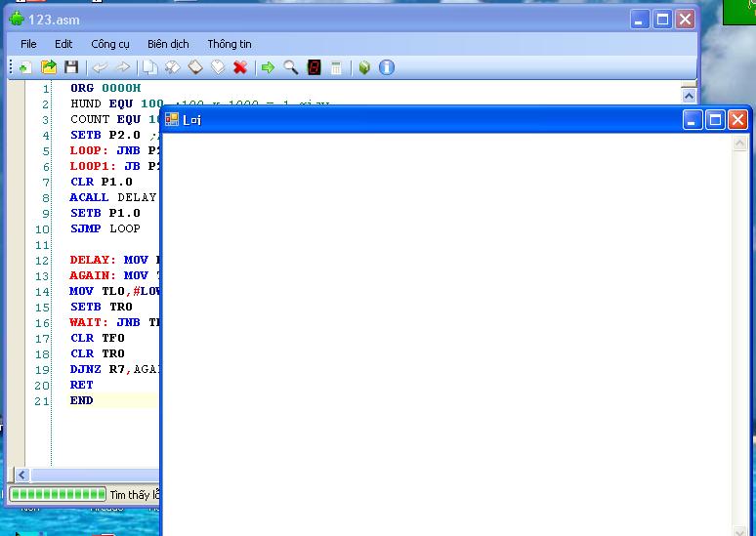
Task: Click the copy documents toolbar icon
Action: pos(149,67)
